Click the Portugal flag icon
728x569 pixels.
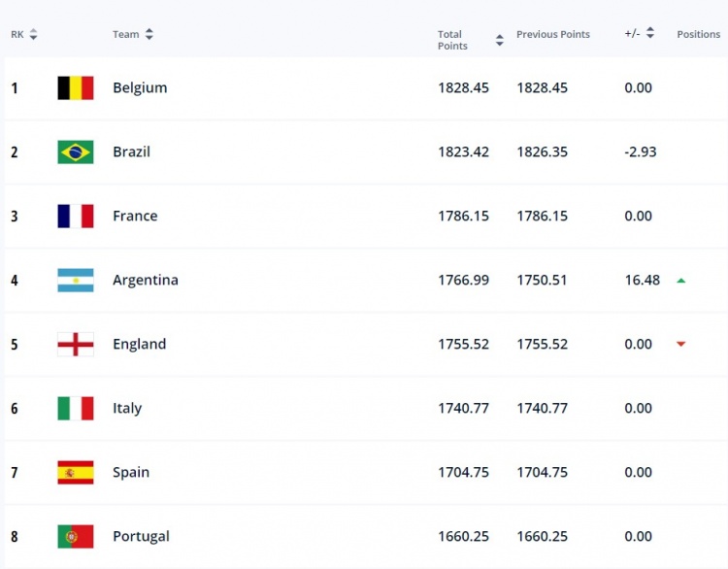click(x=75, y=537)
